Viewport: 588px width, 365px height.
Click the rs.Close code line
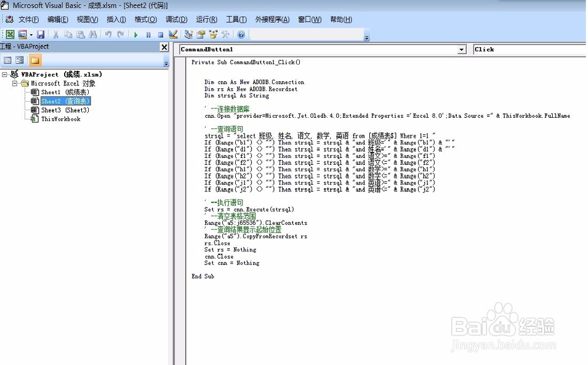217,243
